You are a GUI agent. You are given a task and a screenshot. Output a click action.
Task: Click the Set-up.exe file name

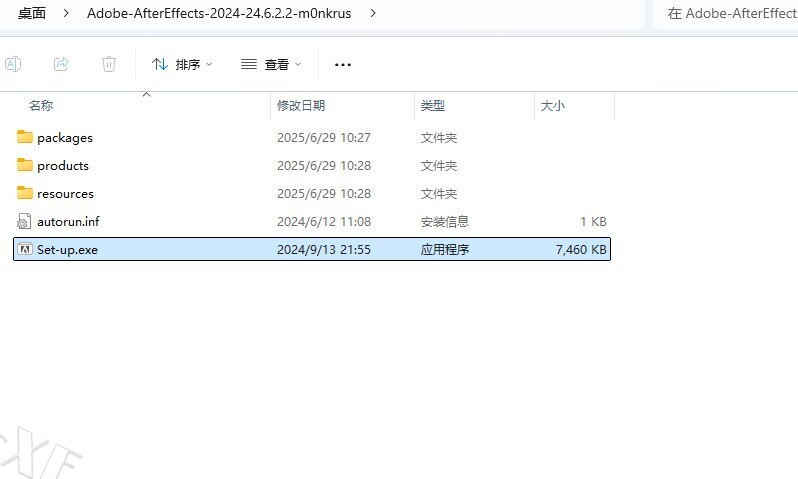click(67, 250)
